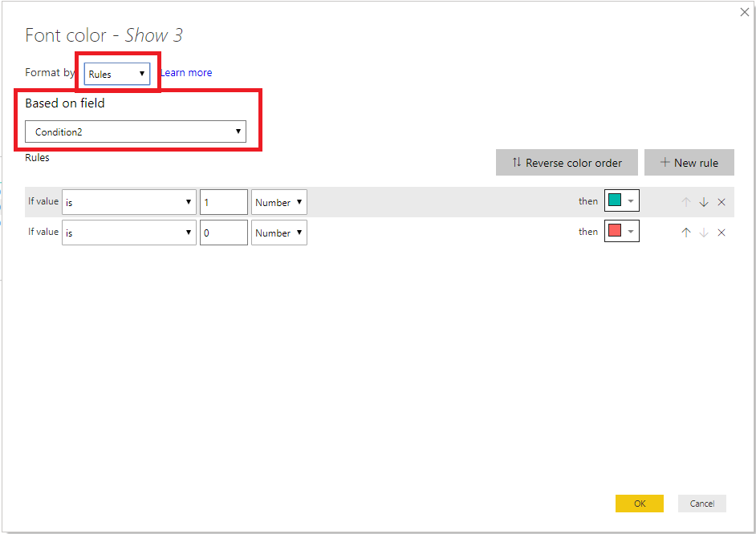Viewport: 756px width, 534px height.
Task: Click the 'Font color - Show 3' title
Action: pyautogui.click(x=104, y=35)
